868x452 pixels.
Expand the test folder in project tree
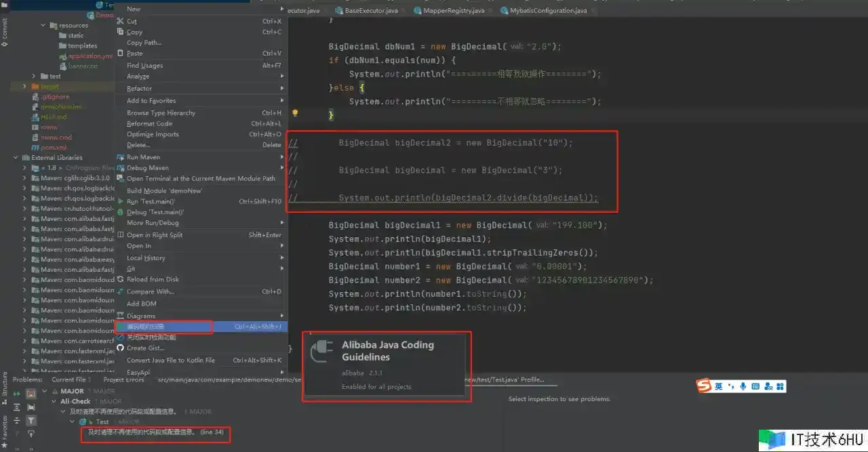coord(34,77)
